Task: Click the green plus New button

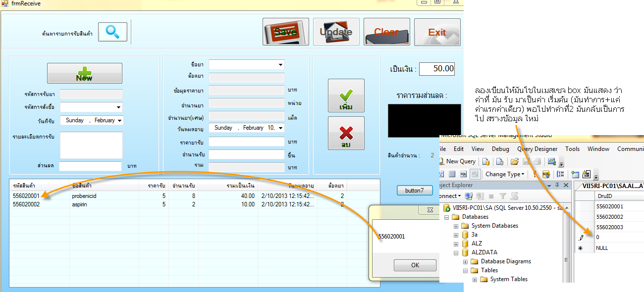Action: [84, 73]
